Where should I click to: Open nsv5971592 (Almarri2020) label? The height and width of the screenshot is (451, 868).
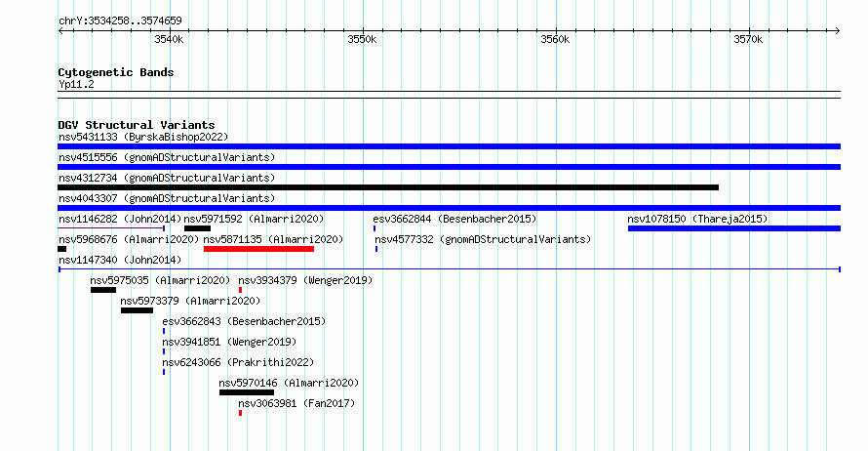(x=254, y=219)
